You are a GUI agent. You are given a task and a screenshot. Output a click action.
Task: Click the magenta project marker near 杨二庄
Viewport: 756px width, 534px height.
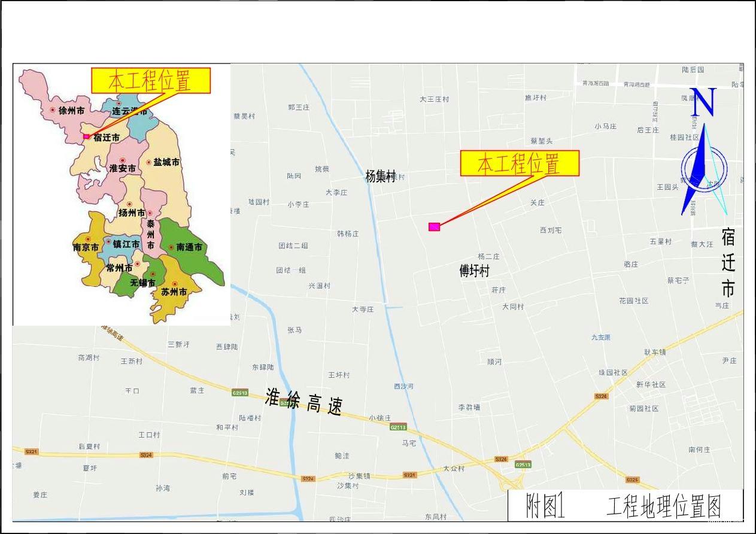[435, 226]
